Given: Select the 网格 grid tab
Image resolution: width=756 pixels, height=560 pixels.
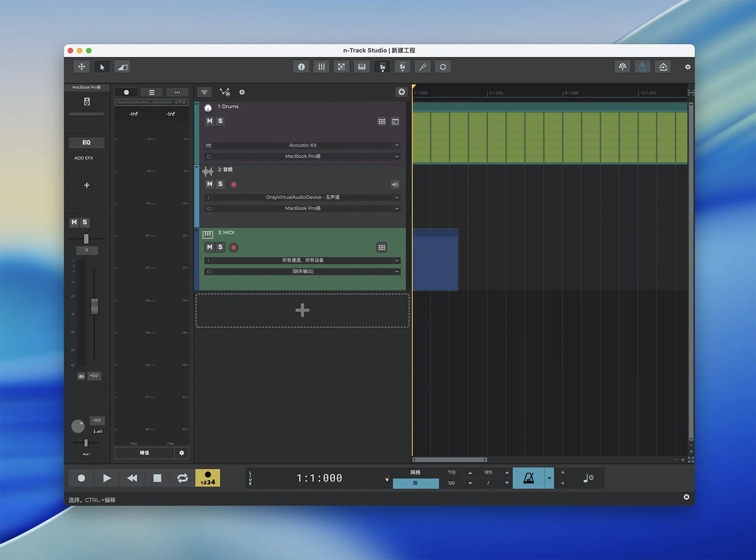Looking at the screenshot, I should coord(415,472).
